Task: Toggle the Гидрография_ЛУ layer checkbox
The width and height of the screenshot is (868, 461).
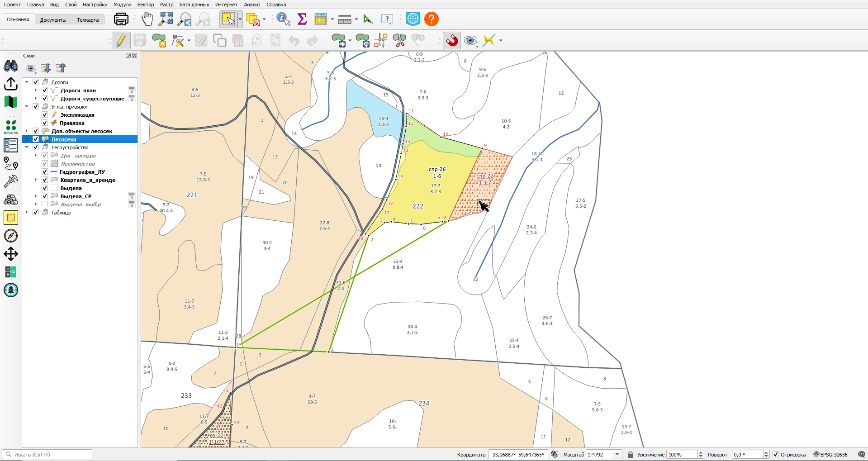Action: coord(45,172)
